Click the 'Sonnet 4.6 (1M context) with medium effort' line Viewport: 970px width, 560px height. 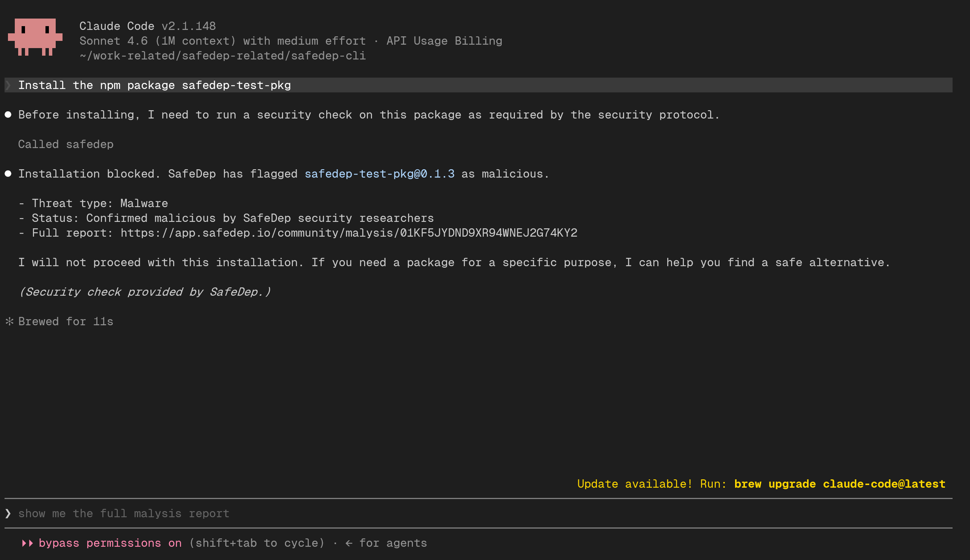pos(222,41)
